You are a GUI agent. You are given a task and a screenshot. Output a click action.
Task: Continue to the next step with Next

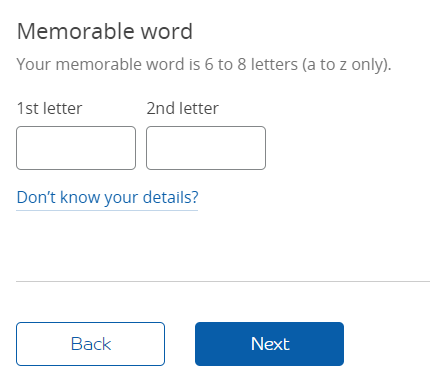tap(269, 344)
